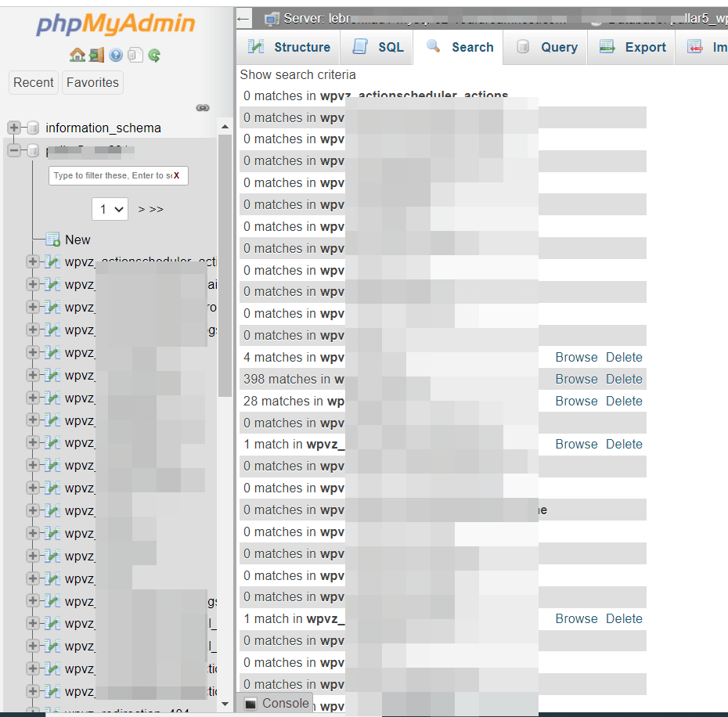Open the Export tab

point(632,47)
